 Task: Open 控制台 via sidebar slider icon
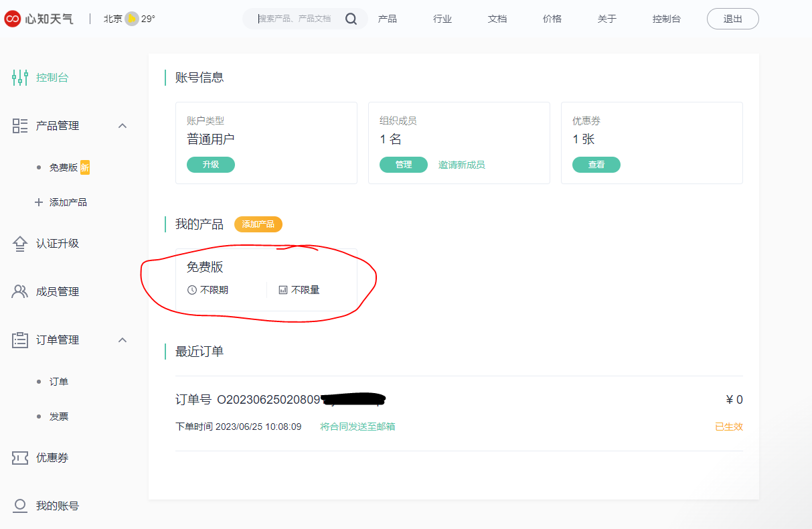(20, 78)
